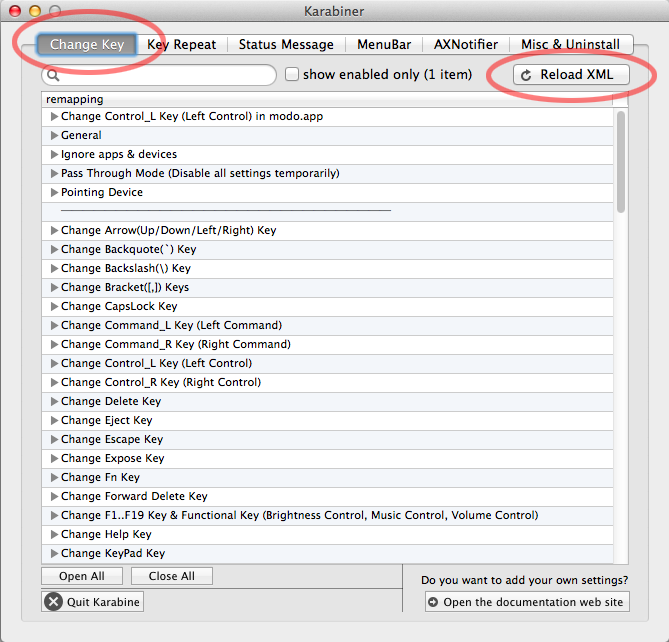669x642 pixels.
Task: Expand Change Command_L Key (Left Command)
Action: pyautogui.click(x=54, y=325)
